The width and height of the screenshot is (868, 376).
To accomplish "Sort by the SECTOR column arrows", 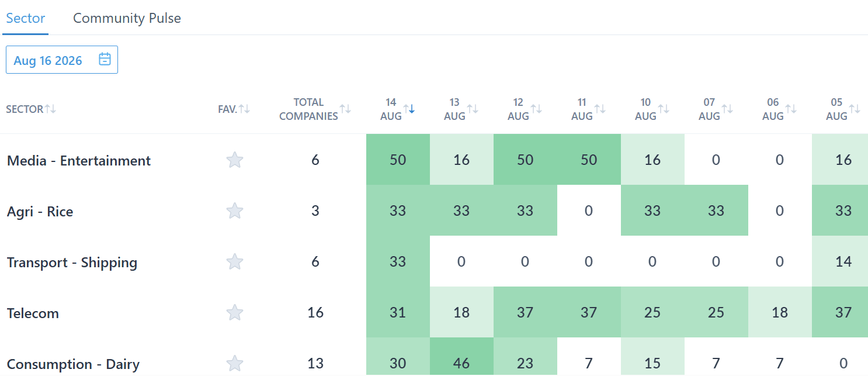I will (51, 109).
